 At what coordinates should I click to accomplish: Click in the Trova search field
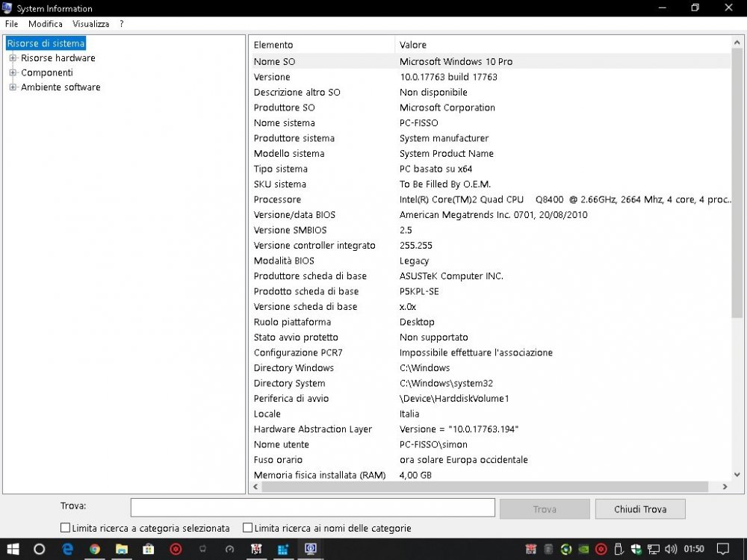tap(312, 508)
